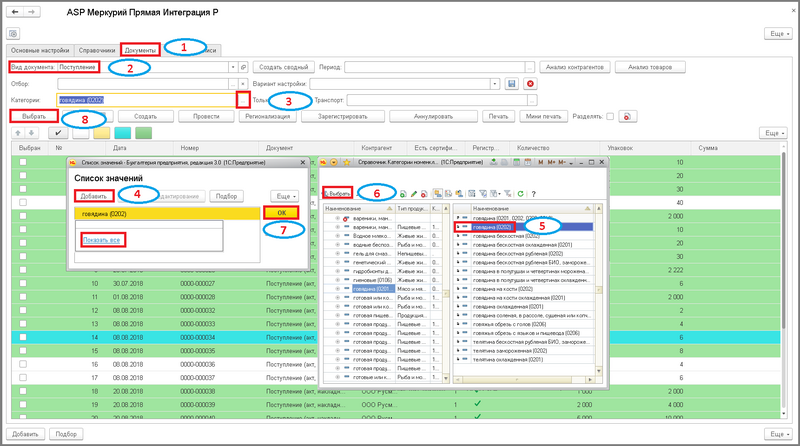Image resolution: width=800 pixels, height=446 pixels.
Task: Check the Выбран checkbox for row 17
Action: click(23, 378)
